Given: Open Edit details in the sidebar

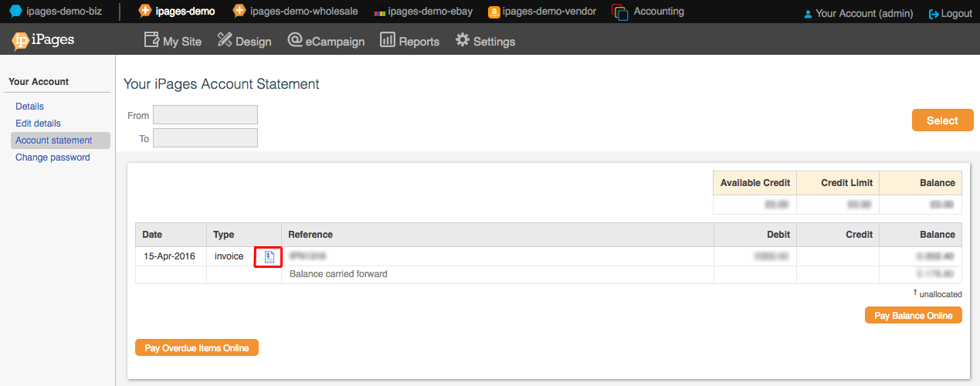Looking at the screenshot, I should click(x=38, y=124).
